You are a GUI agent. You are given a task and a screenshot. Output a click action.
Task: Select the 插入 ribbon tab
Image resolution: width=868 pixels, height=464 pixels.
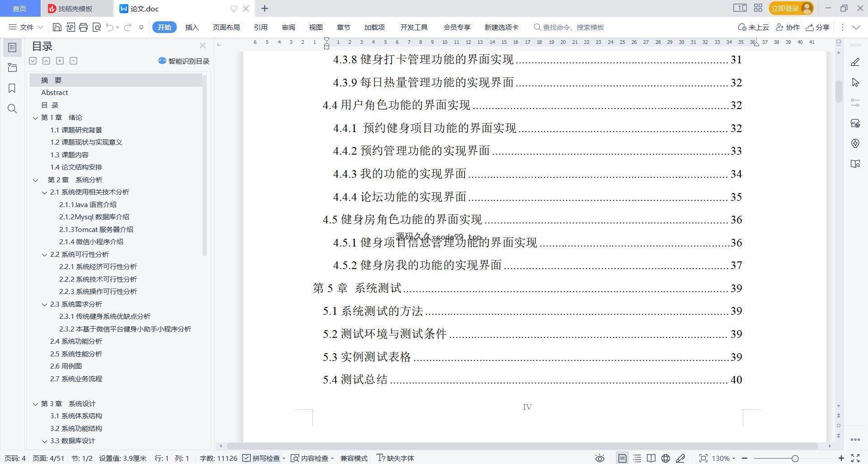pos(192,27)
